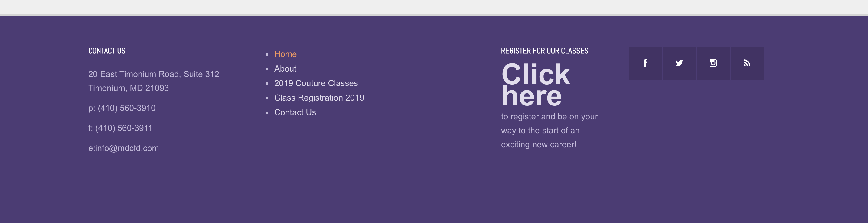Screen dimensions: 868x223
Task: Open the Twitter bird icon
Action: tap(679, 63)
